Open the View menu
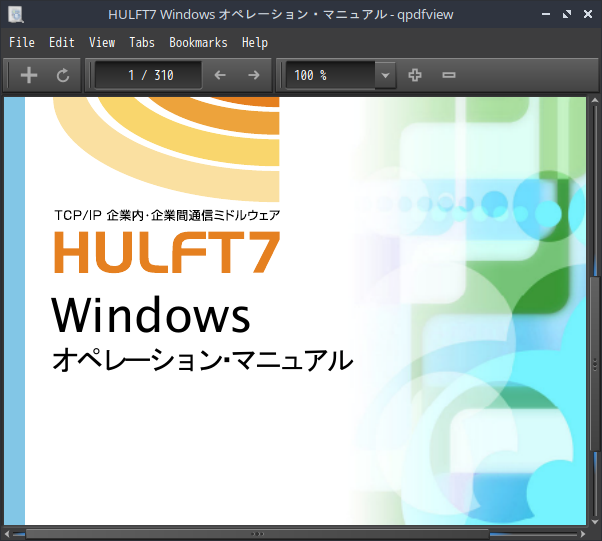 coord(102,42)
